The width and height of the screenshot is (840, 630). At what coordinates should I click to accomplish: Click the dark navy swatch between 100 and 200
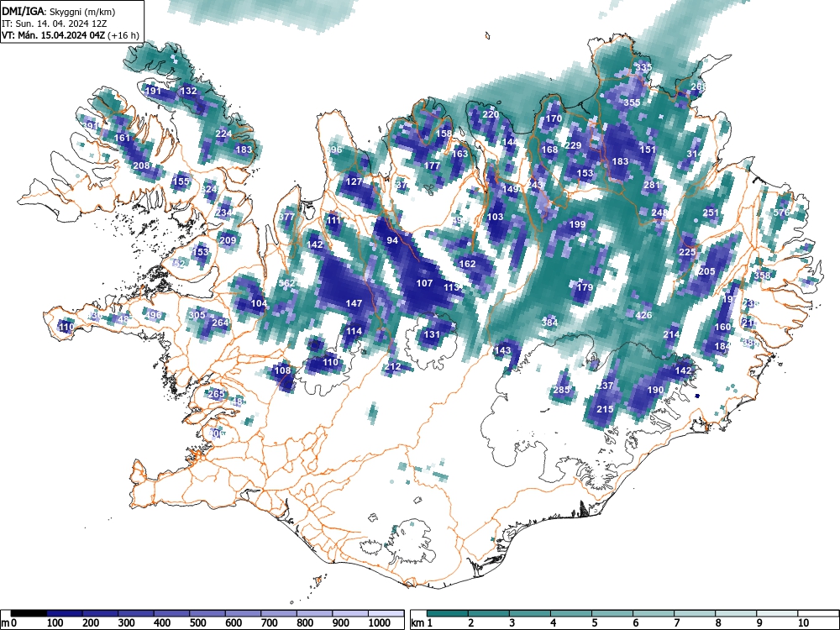click(65, 613)
